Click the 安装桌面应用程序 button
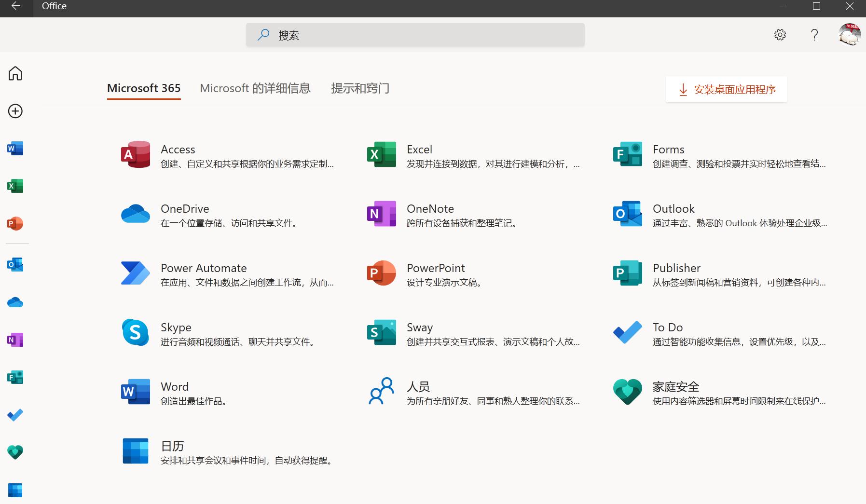 [x=726, y=89]
